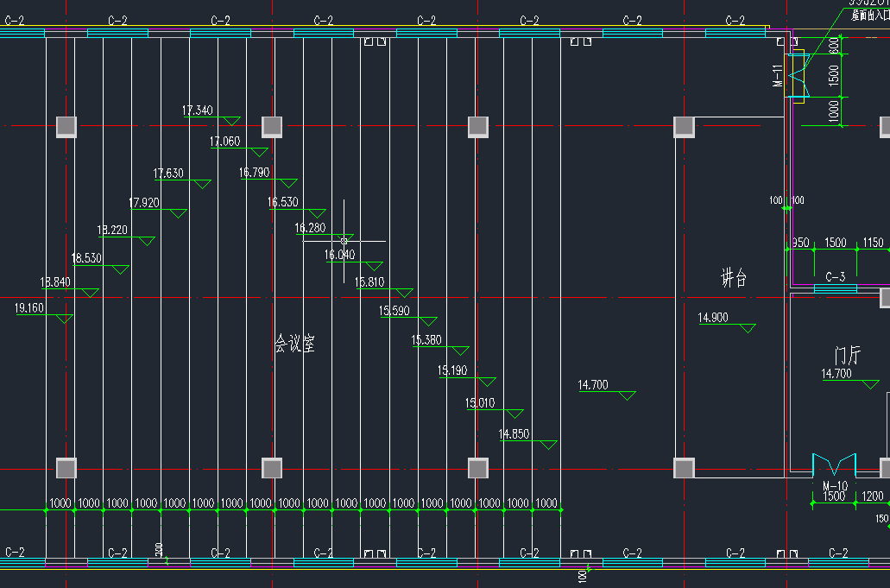
Task: Pick the 18.220 elevation label
Action: (112, 230)
